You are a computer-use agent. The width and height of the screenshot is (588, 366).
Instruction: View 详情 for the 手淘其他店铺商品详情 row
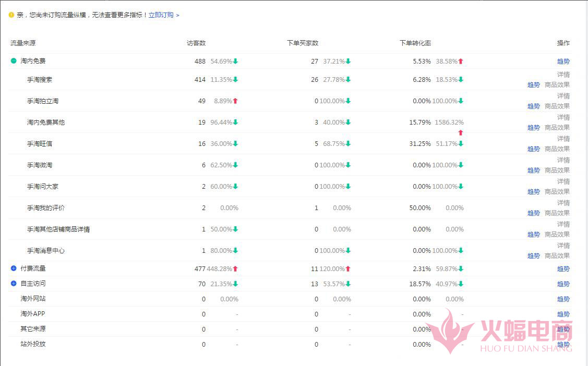click(563, 224)
